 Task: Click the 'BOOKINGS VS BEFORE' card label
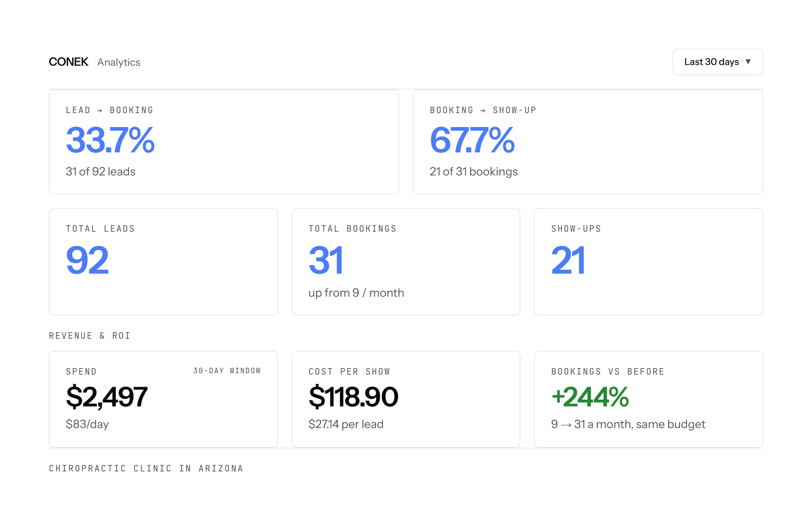(608, 372)
